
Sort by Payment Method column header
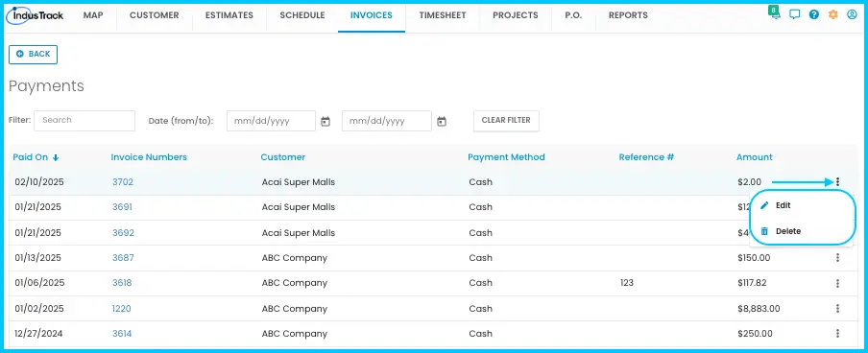pos(507,157)
